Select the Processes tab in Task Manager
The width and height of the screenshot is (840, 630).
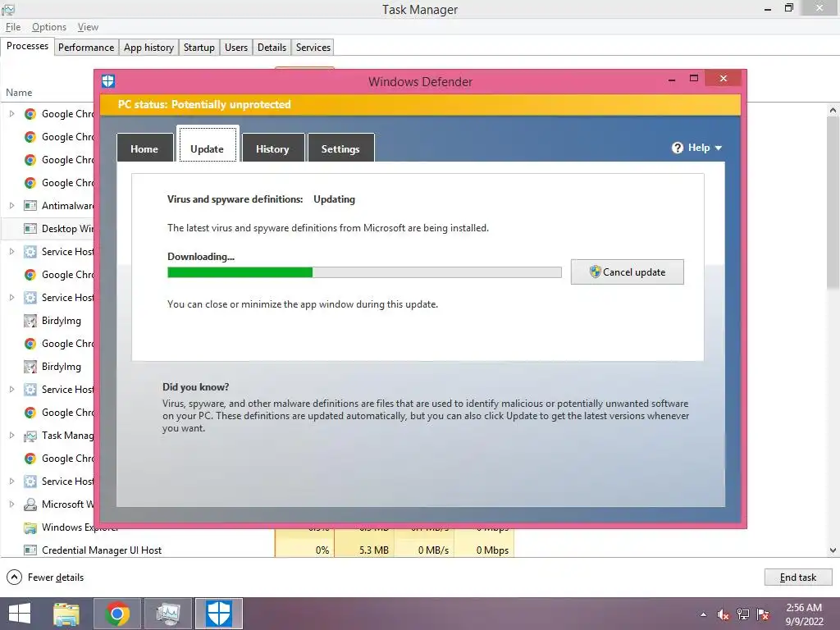point(27,46)
